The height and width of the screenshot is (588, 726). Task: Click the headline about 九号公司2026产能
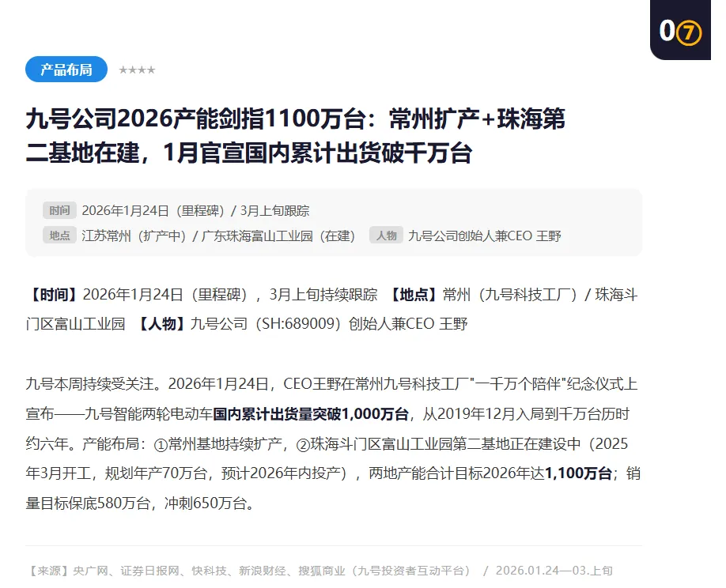point(296,136)
